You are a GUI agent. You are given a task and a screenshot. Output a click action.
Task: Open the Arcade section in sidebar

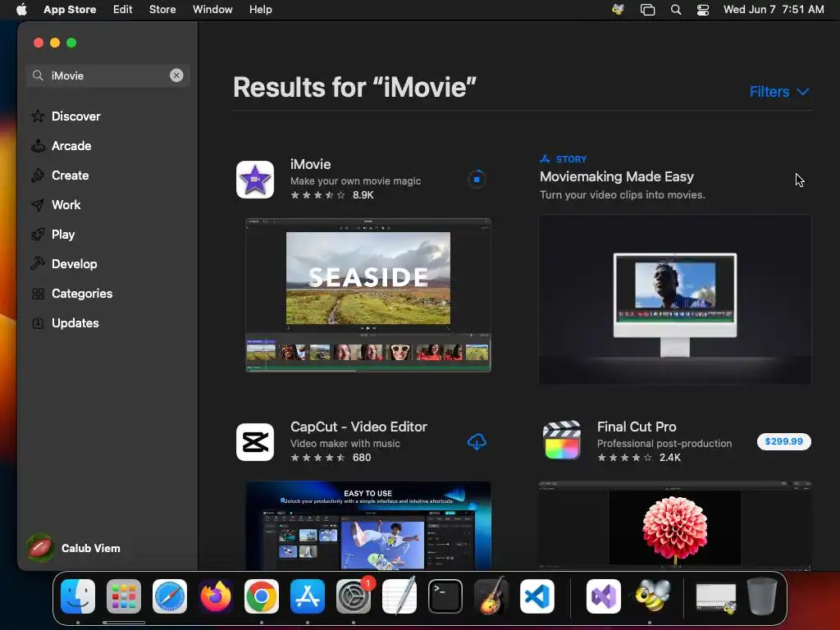[71, 146]
